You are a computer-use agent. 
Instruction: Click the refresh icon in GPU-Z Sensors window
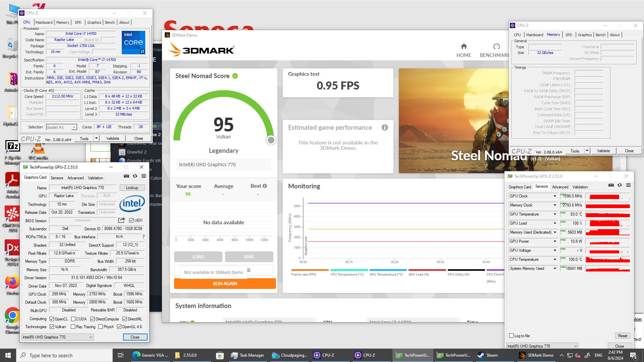pos(620,185)
